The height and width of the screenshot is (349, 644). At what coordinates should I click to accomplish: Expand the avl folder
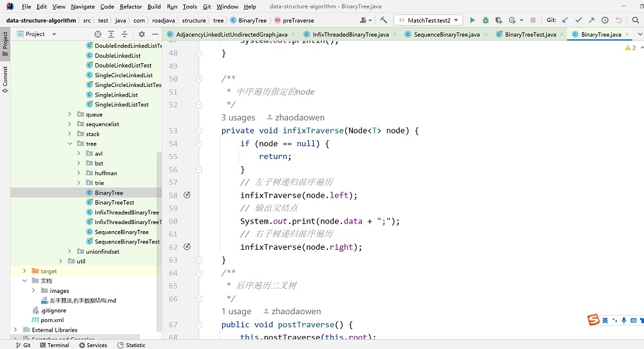click(x=79, y=153)
